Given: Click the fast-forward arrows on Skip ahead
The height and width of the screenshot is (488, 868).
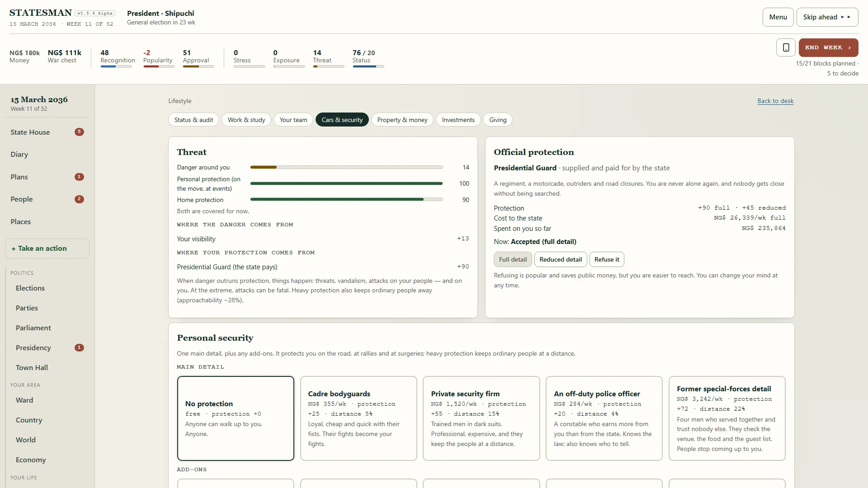Looking at the screenshot, I should (x=845, y=17).
